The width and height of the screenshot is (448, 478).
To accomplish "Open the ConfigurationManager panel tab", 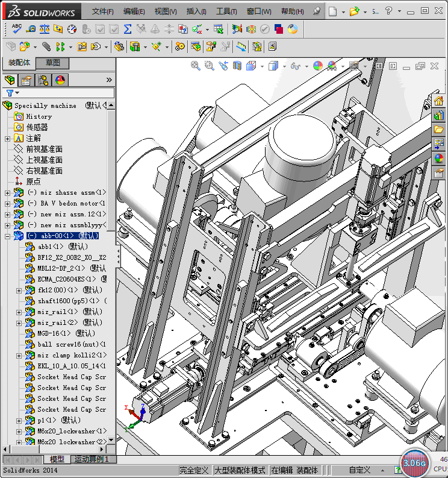I will click(43, 80).
